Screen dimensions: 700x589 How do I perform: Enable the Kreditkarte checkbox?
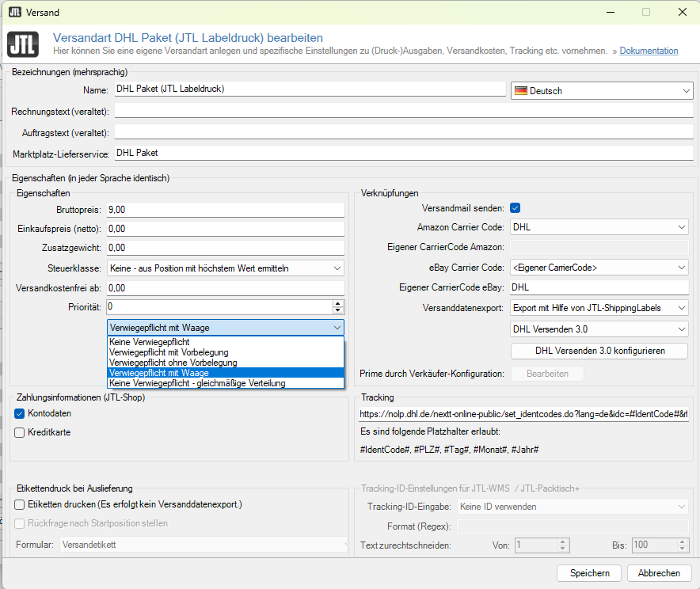[19, 432]
